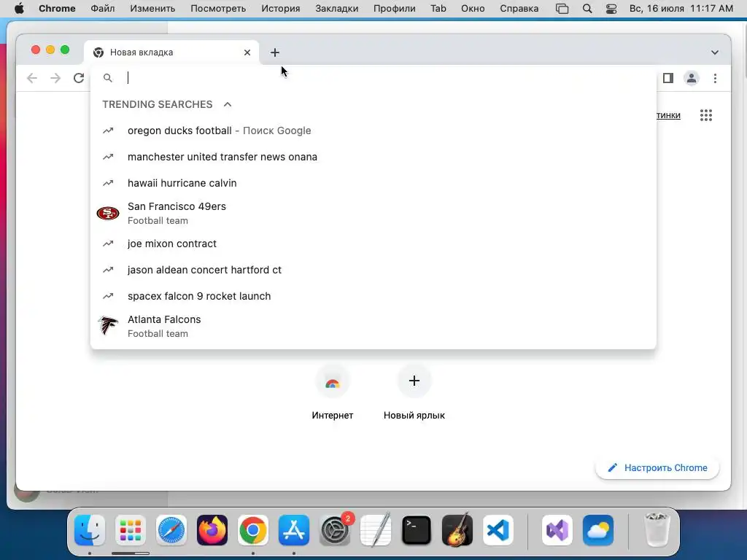Select spacex falcon 9 rocket launch
Viewport: 747px width, 560px height.
click(x=373, y=296)
